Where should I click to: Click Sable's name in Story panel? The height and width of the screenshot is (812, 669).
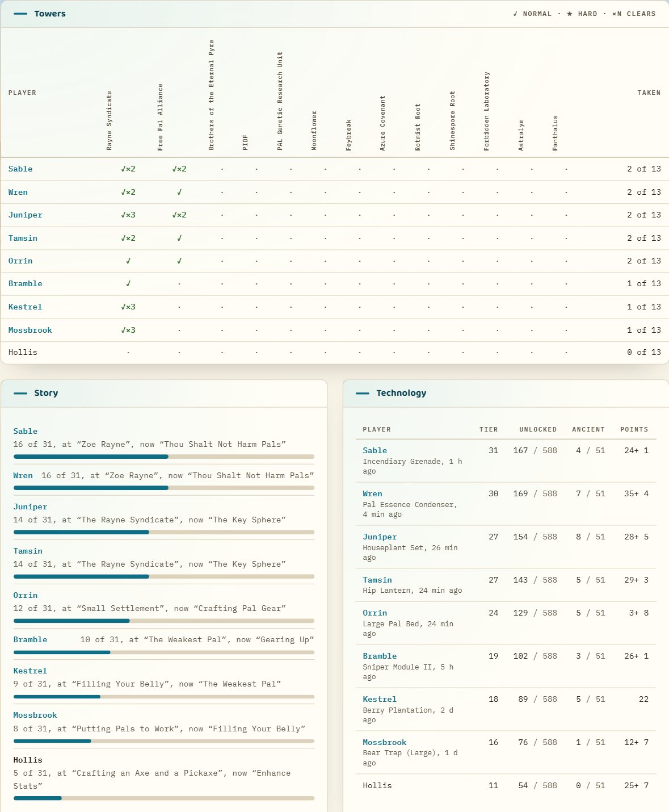click(x=26, y=432)
